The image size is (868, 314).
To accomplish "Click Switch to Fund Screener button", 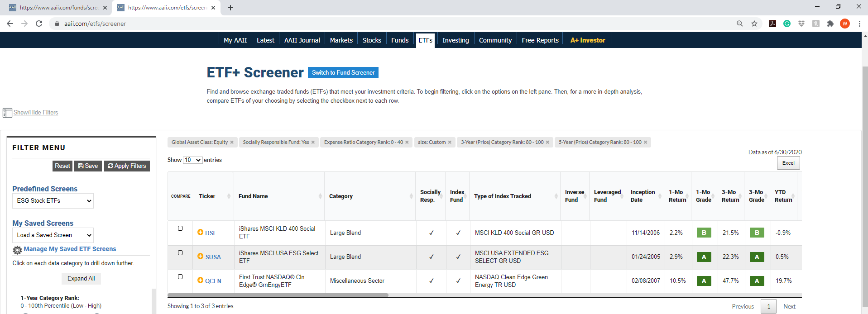I will click(343, 73).
